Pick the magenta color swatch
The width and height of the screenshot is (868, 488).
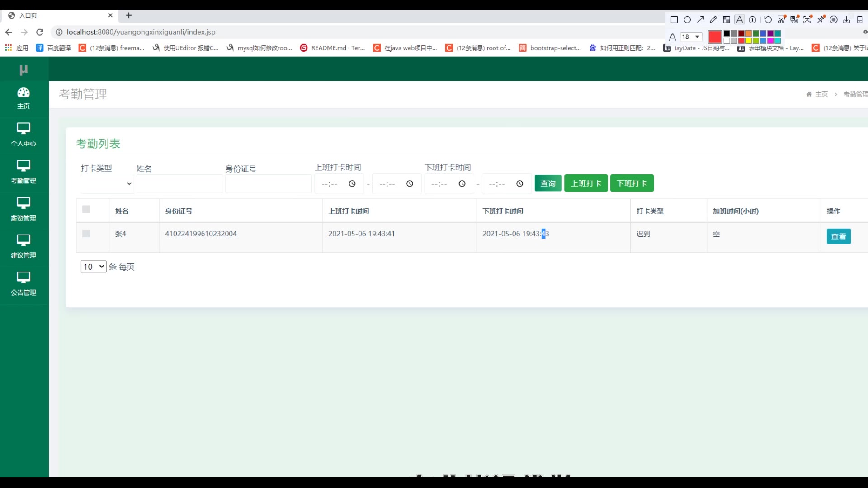click(770, 41)
